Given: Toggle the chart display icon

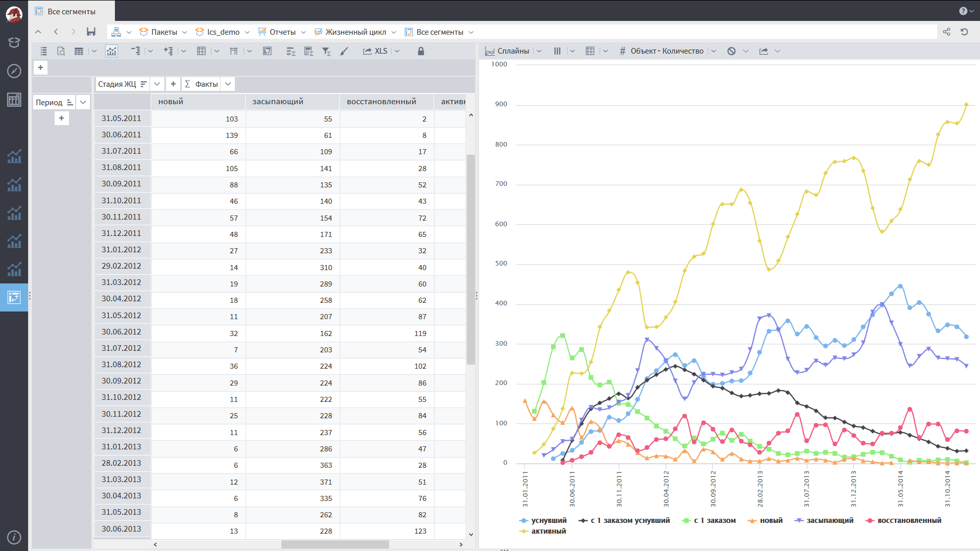Looking at the screenshot, I should tap(111, 51).
